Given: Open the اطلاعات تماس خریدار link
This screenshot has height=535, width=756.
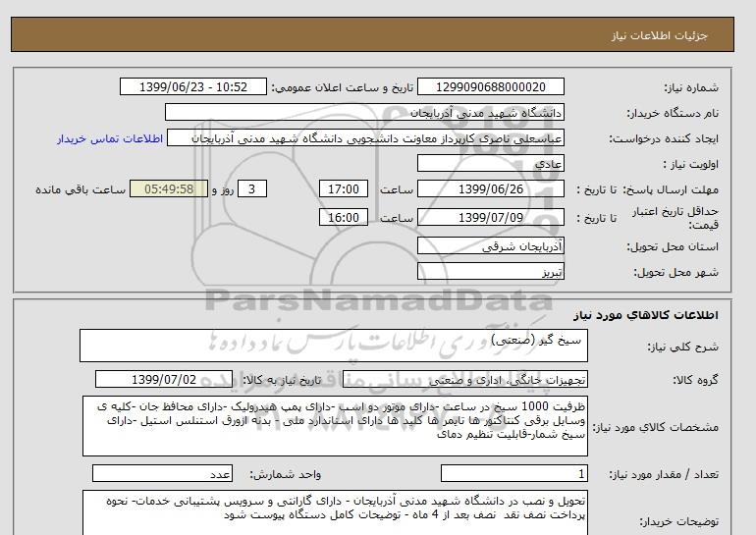Looking at the screenshot, I should click(110, 138).
